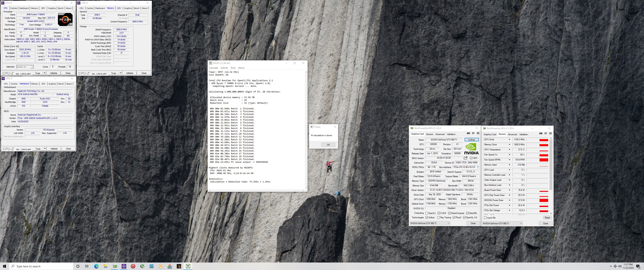Open Board Power Draw sensor dropdown
The image size is (644, 270).
(509, 190)
